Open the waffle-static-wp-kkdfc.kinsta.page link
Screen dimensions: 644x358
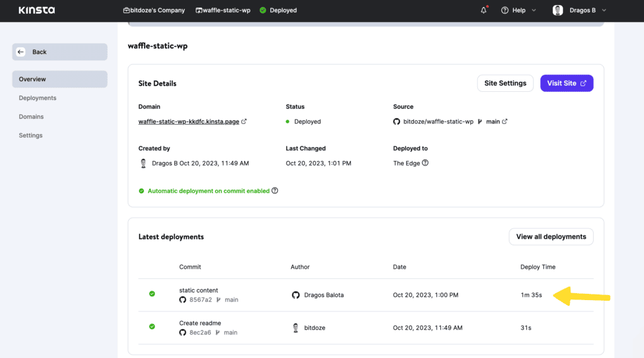(x=189, y=121)
